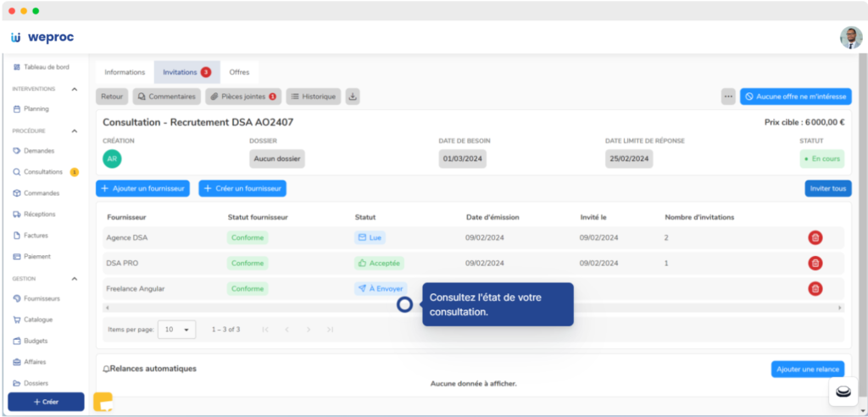Viewport: 868px width, 417px height.
Task: Delete the Agence DSA invitation row
Action: point(815,238)
